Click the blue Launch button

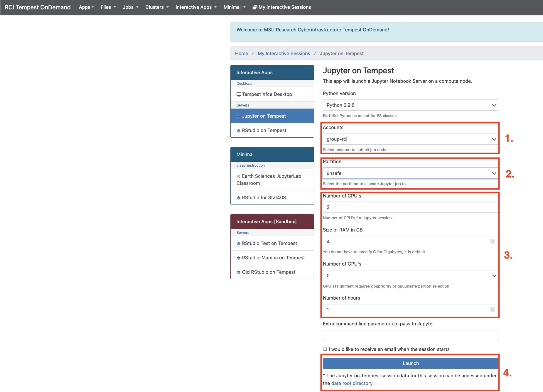coord(411,363)
